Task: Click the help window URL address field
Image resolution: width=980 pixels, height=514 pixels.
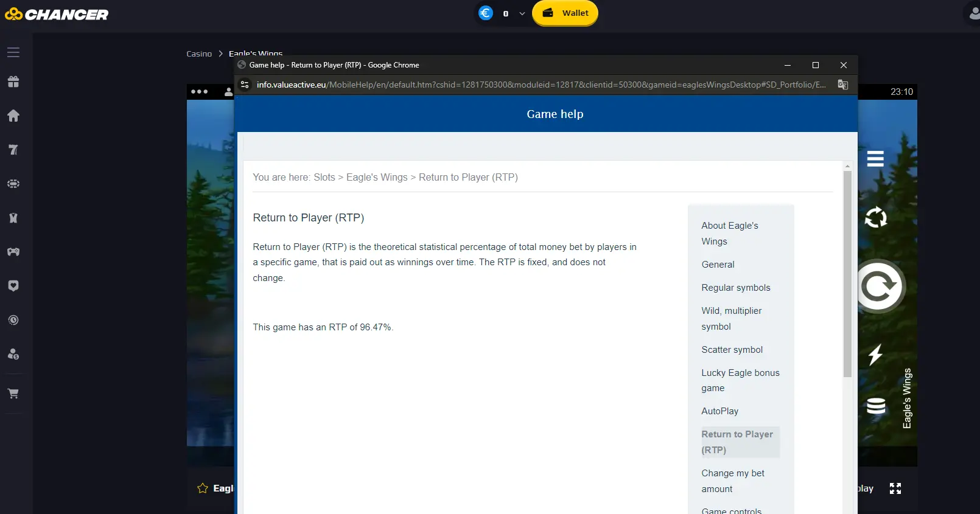Action: [541, 85]
